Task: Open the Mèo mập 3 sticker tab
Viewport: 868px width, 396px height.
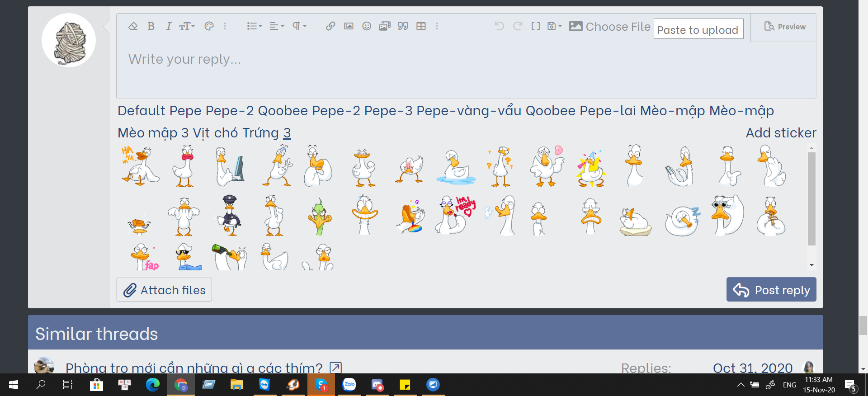Action: 153,133
